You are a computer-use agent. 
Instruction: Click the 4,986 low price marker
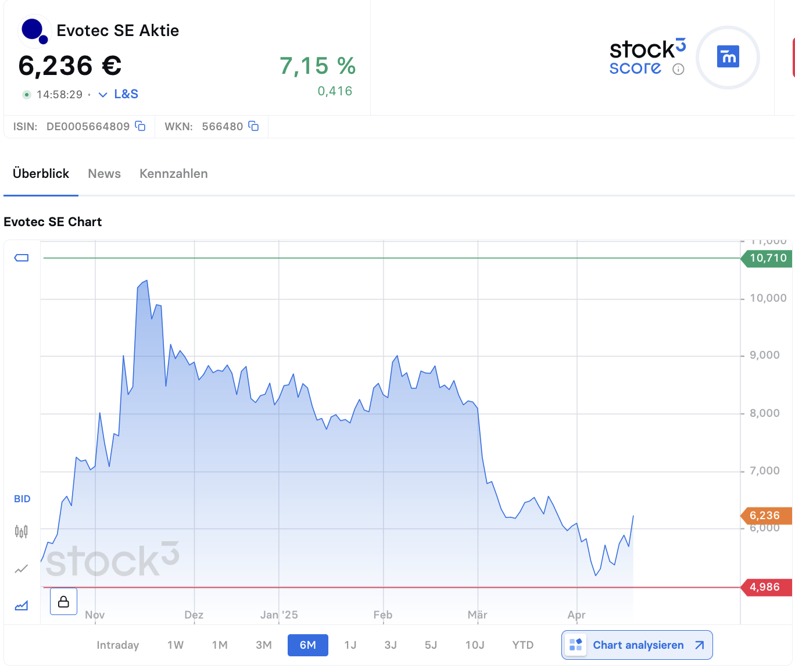coord(767,587)
